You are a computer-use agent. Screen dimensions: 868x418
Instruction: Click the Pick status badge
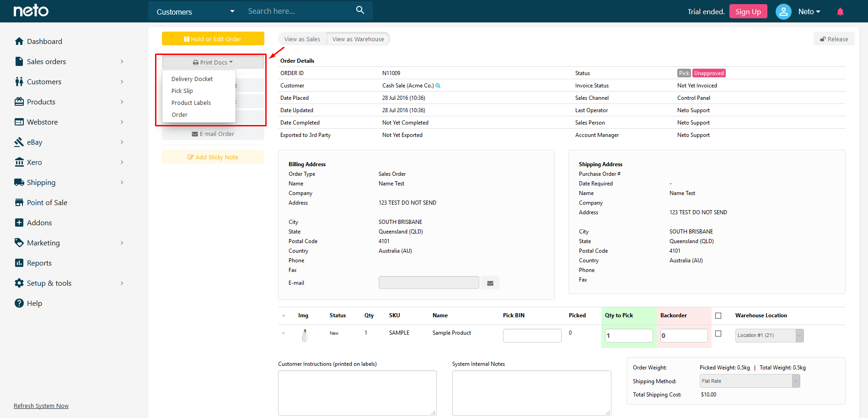coord(684,73)
